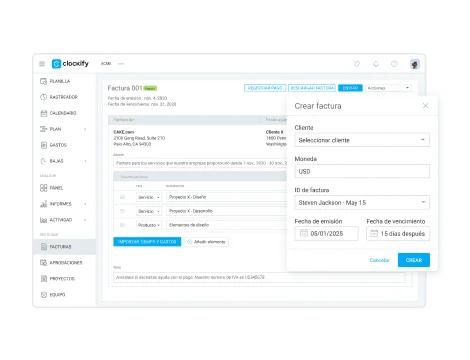The height and width of the screenshot is (360, 470).
Task: Click the Elementos de diseño description field
Action: (x=227, y=225)
